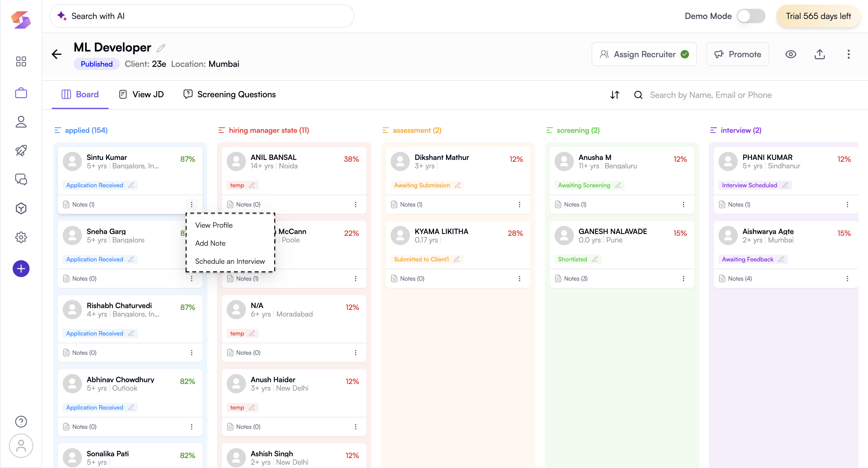Edit Aishwarya Agte's Awaiting Feedback status
Image resolution: width=868 pixels, height=468 pixels.
[x=781, y=259]
